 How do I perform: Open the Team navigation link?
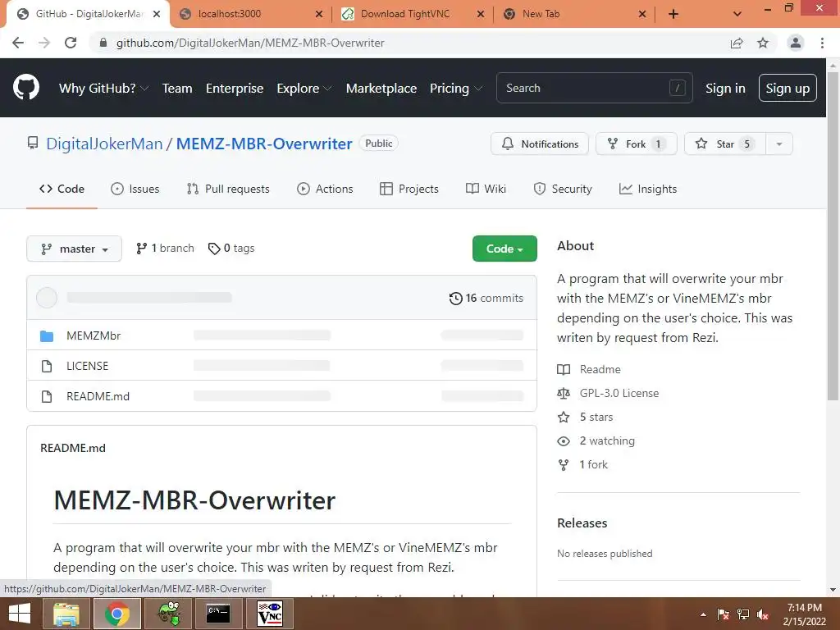177,88
